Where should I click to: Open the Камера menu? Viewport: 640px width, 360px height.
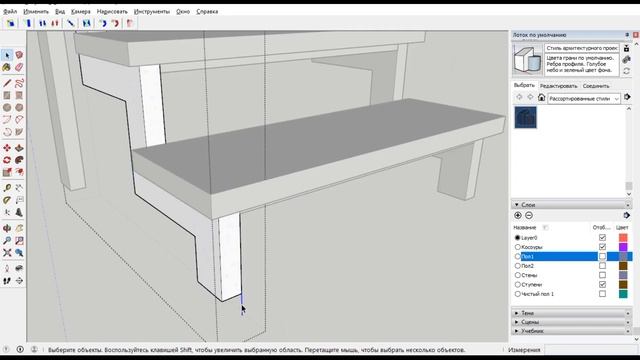coord(80,11)
